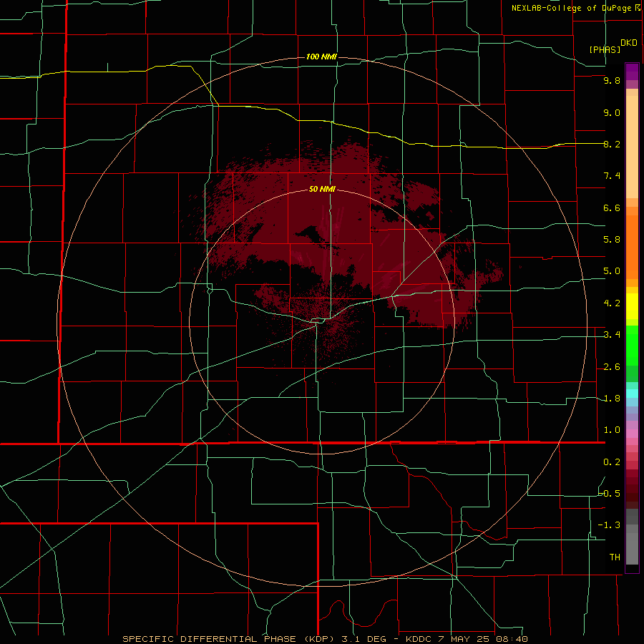Image resolution: width=644 pixels, height=644 pixels.
Task: Click the Specific Differential Phase caption at bottom
Action: tap(325, 639)
